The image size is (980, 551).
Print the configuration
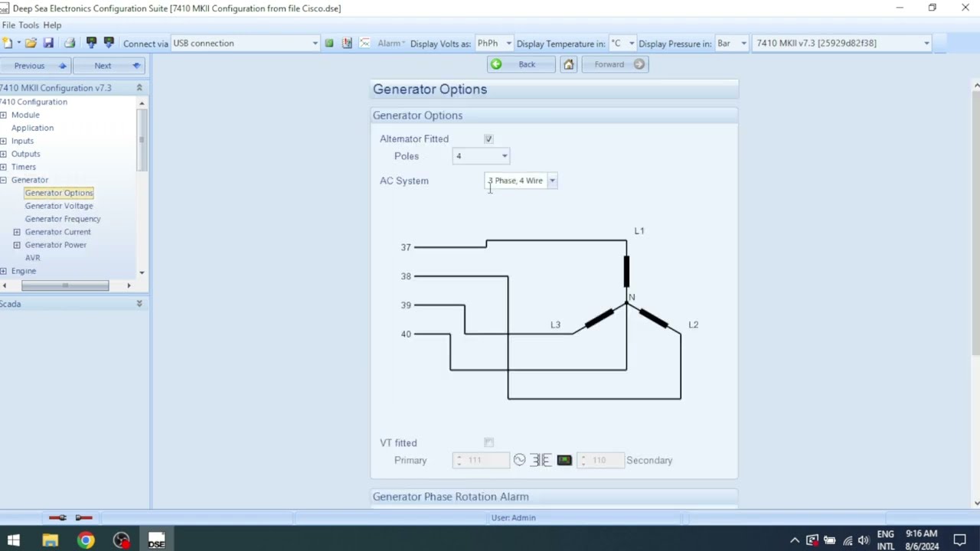pos(70,44)
